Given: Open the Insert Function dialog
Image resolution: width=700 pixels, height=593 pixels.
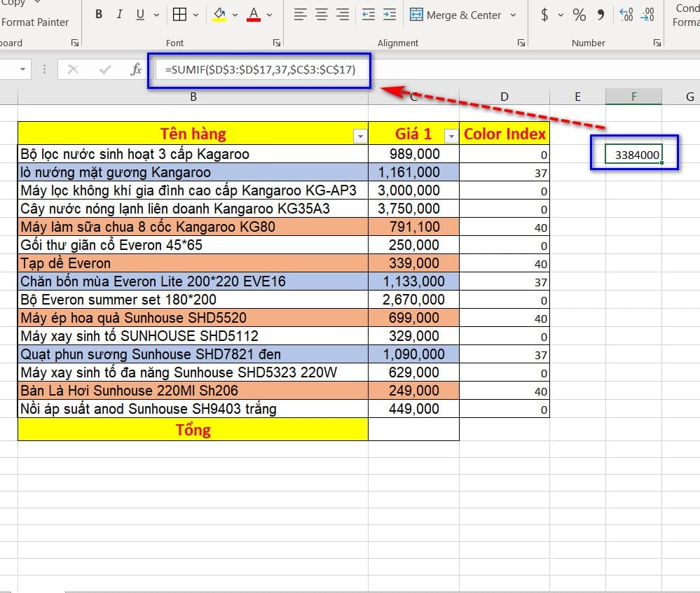Looking at the screenshot, I should click(137, 69).
